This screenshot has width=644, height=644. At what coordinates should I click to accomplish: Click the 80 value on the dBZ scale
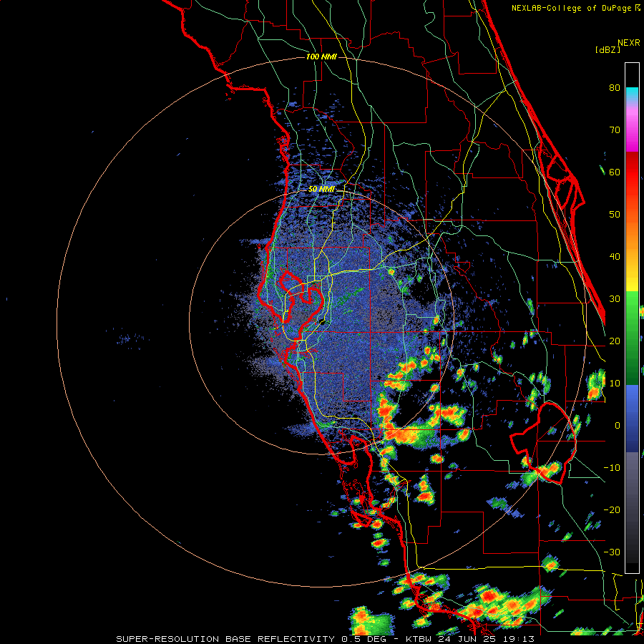[615, 88]
